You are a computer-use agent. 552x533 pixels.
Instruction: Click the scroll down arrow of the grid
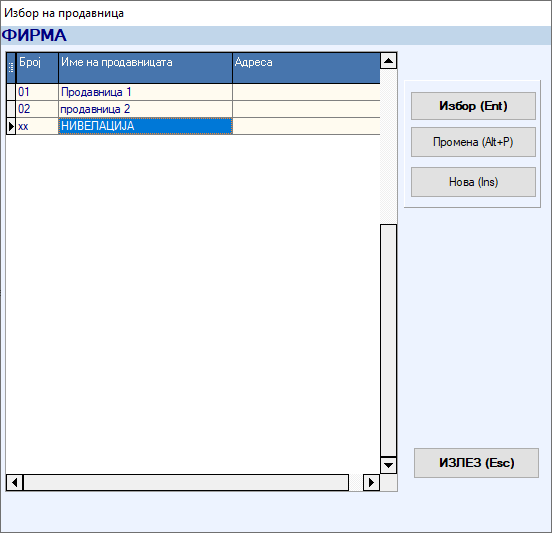(388, 465)
